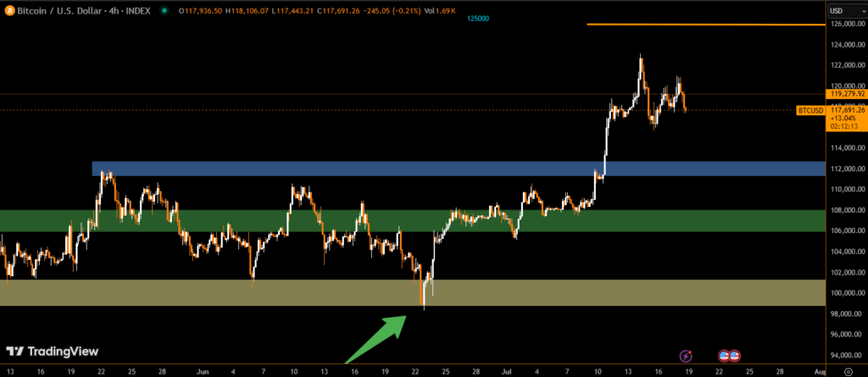Open the left US flag economic event

click(725, 356)
